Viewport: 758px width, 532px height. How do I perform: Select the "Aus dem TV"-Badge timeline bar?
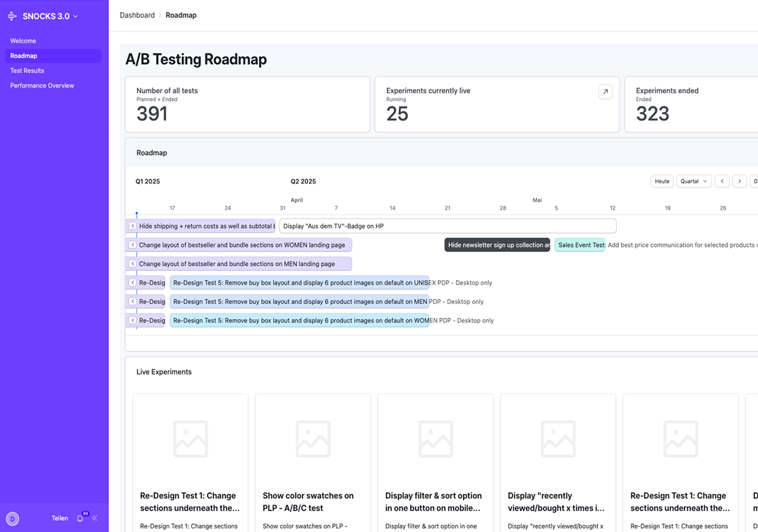tap(447, 226)
